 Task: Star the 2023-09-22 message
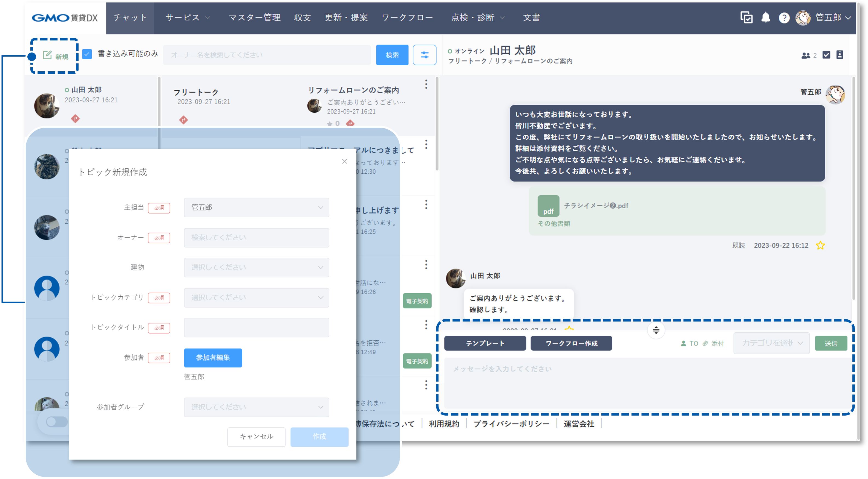pyautogui.click(x=820, y=246)
